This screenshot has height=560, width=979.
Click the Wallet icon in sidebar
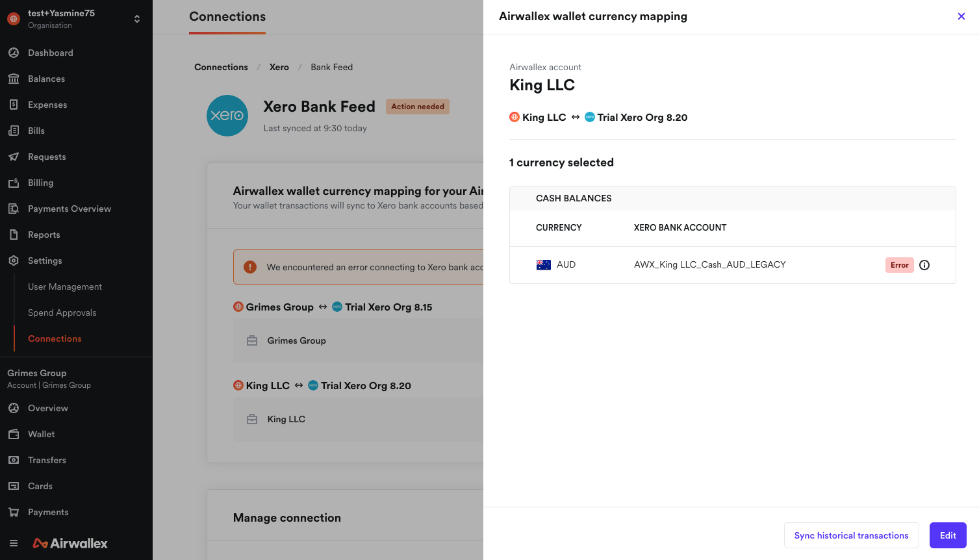tap(14, 434)
